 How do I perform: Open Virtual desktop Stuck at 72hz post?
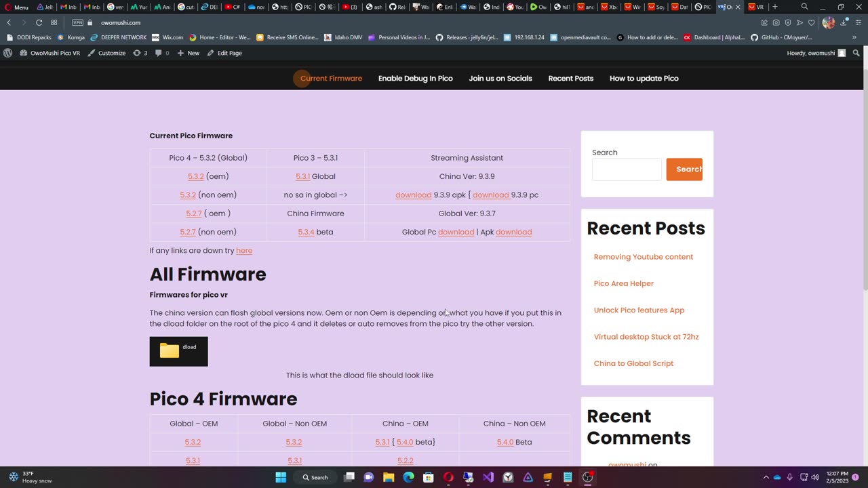646,336
